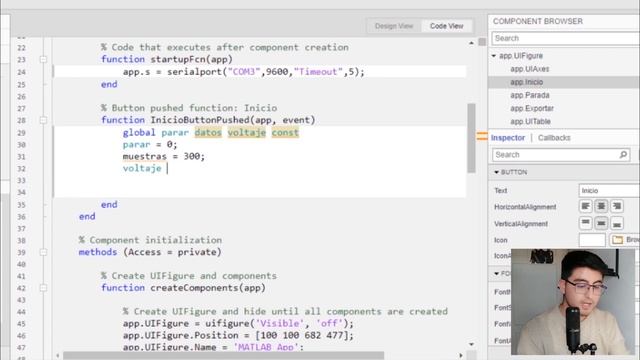Click the vertical scrollbar thumb in editor
The image size is (640, 360).
(x=471, y=138)
